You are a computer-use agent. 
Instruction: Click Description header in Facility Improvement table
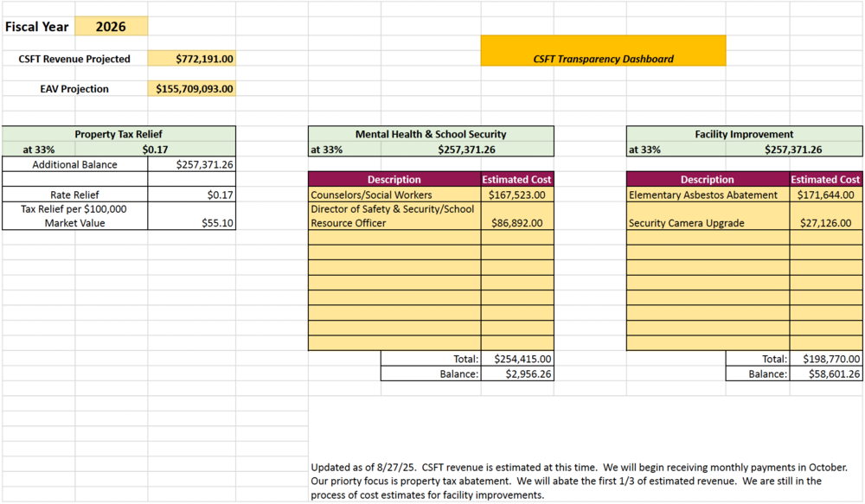(x=708, y=179)
